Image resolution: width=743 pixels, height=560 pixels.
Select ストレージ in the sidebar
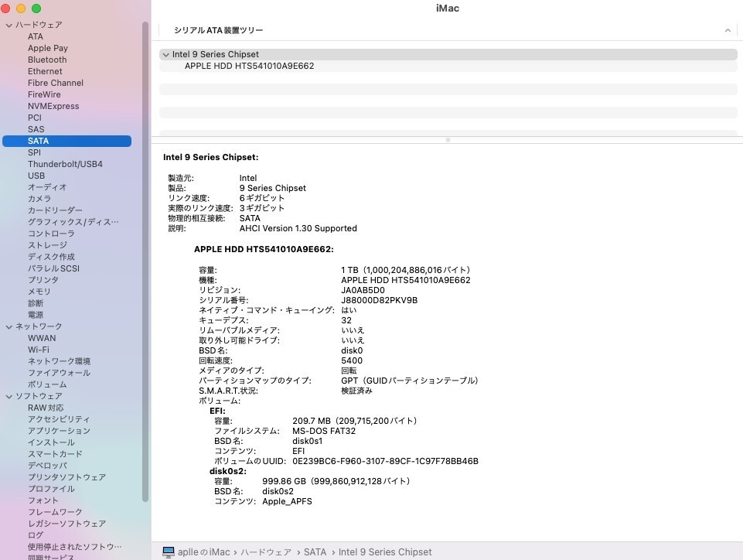(47, 245)
